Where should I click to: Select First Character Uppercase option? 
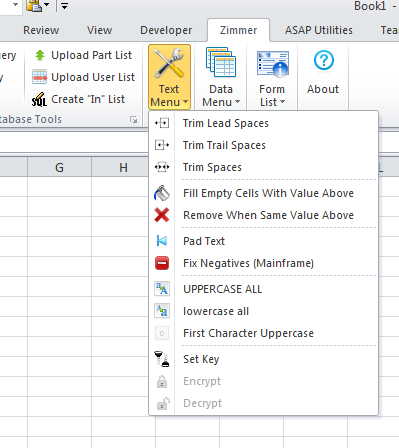[263, 333]
